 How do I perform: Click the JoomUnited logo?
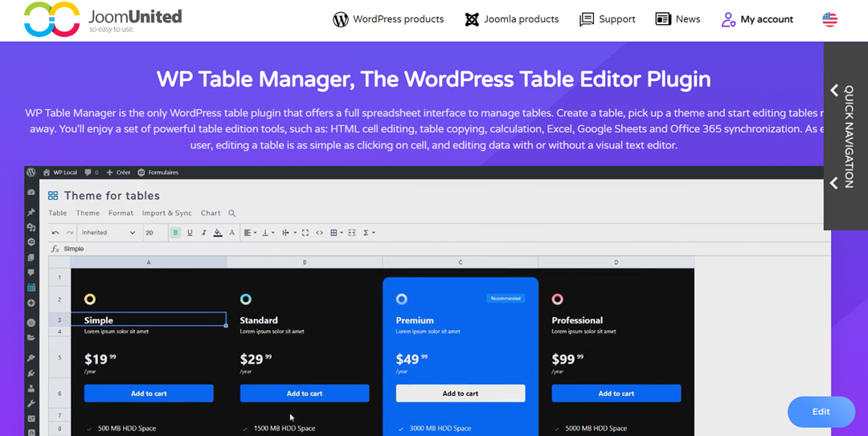[x=103, y=20]
